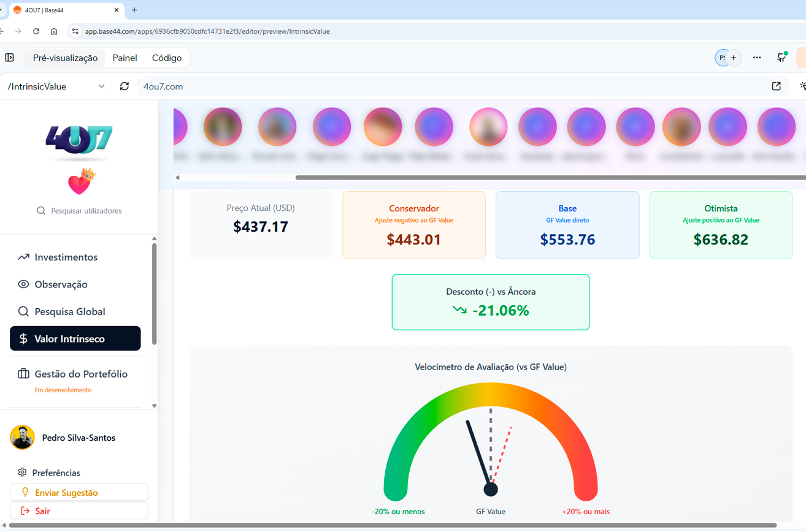Switch to the Código tab
This screenshot has width=806, height=532.
[167, 58]
